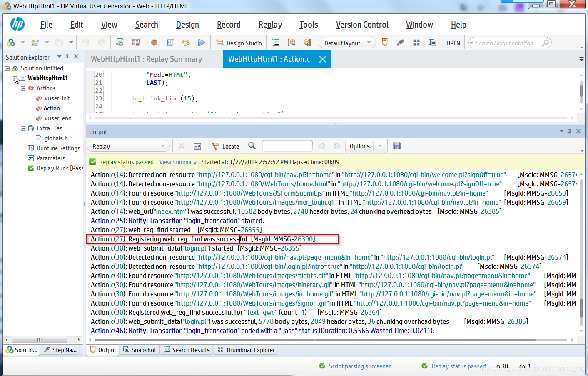The width and height of the screenshot is (588, 376).
Task: Open the Replay output filter dropdown
Action: click(x=163, y=146)
